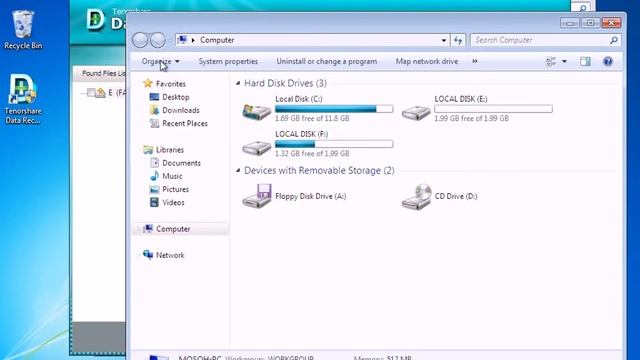Viewport: 640px width, 360px height.
Task: Click Network label in navigation pane
Action: 170,255
